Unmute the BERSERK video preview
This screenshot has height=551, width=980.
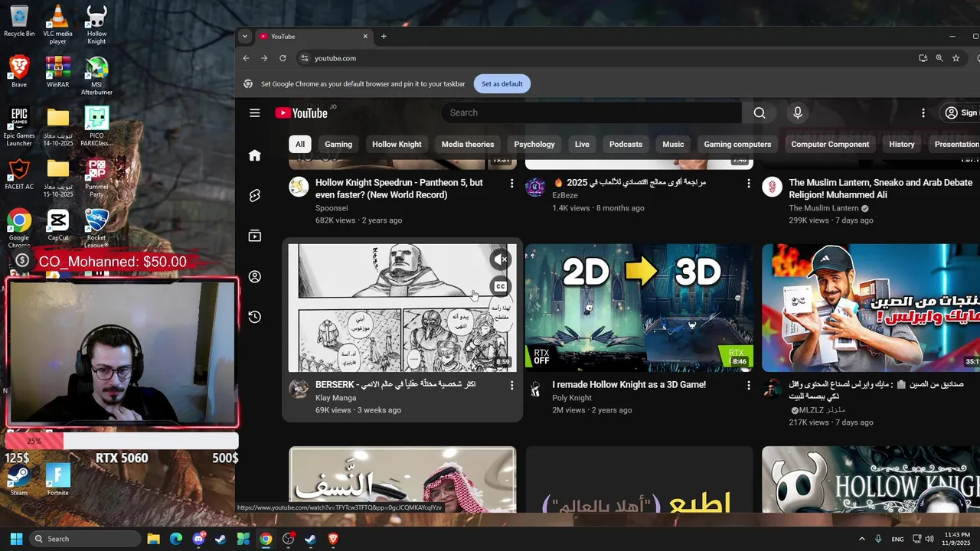tap(500, 259)
